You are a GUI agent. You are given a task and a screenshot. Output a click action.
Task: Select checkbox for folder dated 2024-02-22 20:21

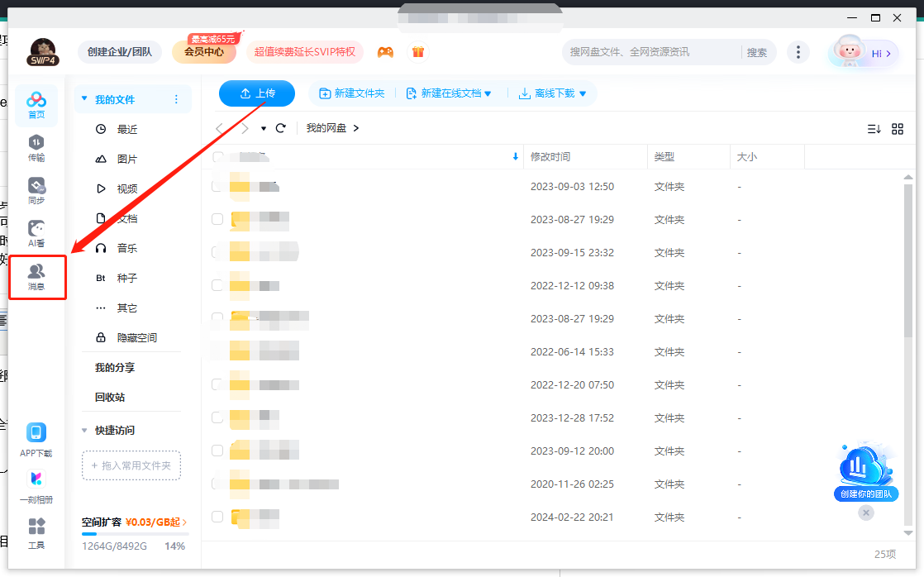[x=217, y=517]
